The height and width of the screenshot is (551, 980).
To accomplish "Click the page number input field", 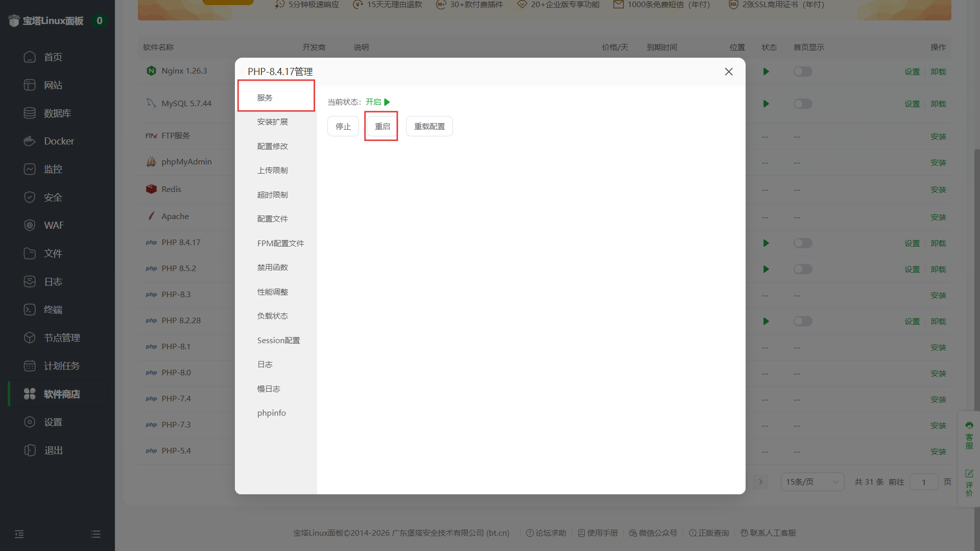I will [x=924, y=482].
